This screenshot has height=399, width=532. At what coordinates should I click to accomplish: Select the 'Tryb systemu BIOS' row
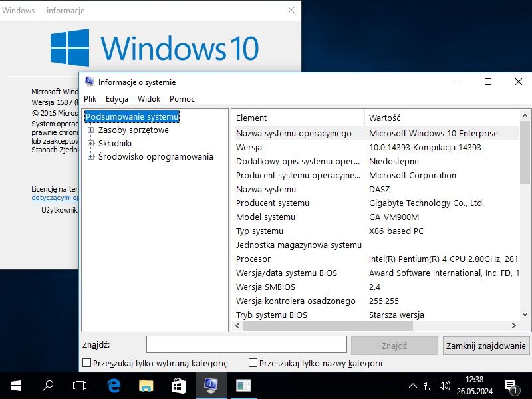pos(376,315)
